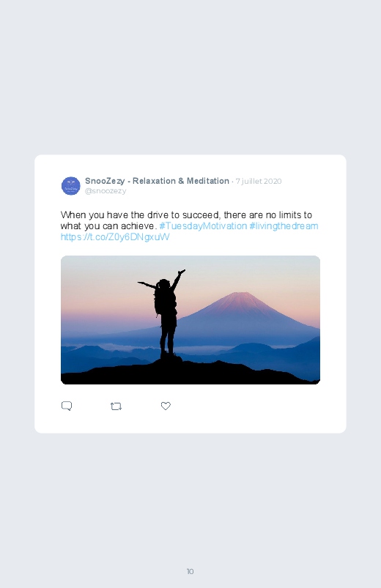
Task: Select the @snoozezy handle
Action: pos(106,191)
